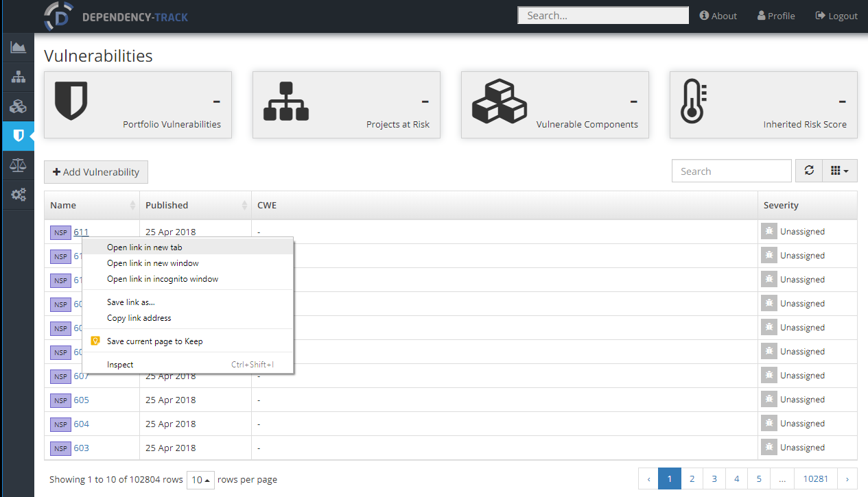
Task: Open vulnerability 605 link
Action: pyautogui.click(x=81, y=400)
